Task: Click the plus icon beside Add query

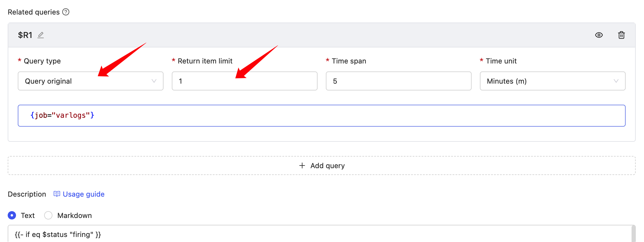Action: click(302, 165)
